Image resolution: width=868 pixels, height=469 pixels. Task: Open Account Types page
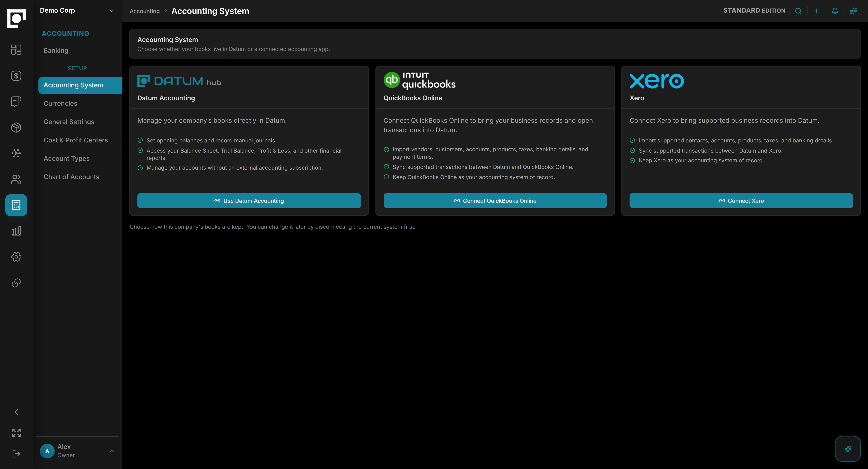click(66, 158)
